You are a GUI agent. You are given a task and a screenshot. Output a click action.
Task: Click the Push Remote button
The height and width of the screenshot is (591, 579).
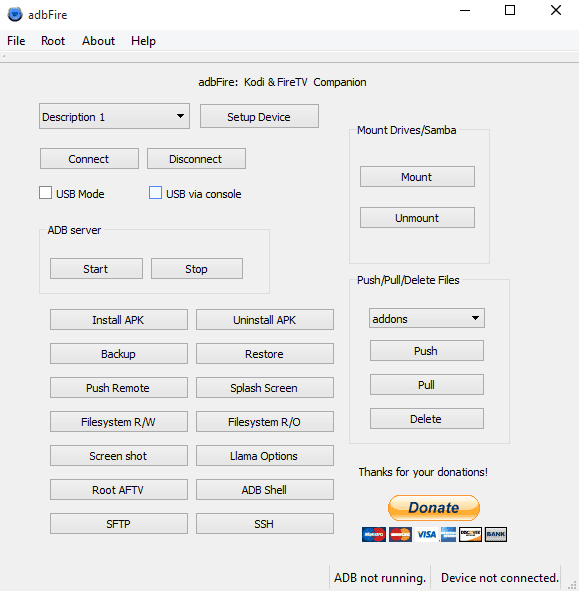click(119, 387)
